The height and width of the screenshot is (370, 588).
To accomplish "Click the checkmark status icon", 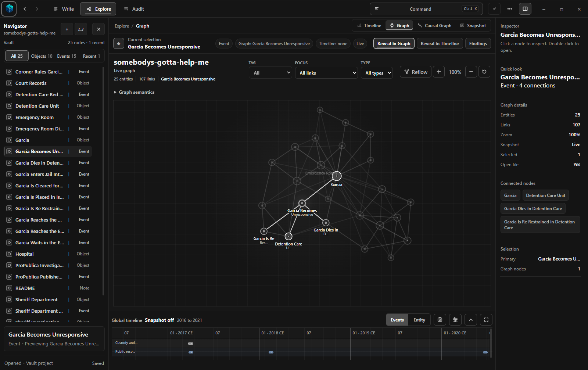I will coord(494,9).
